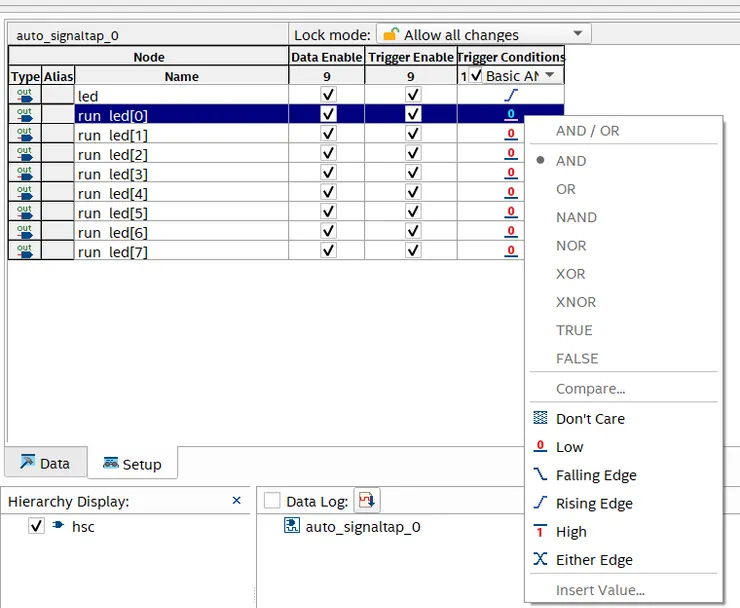Choose Falling Edge from the context menu
Image resolution: width=740 pixels, height=608 pixels.
pos(595,475)
